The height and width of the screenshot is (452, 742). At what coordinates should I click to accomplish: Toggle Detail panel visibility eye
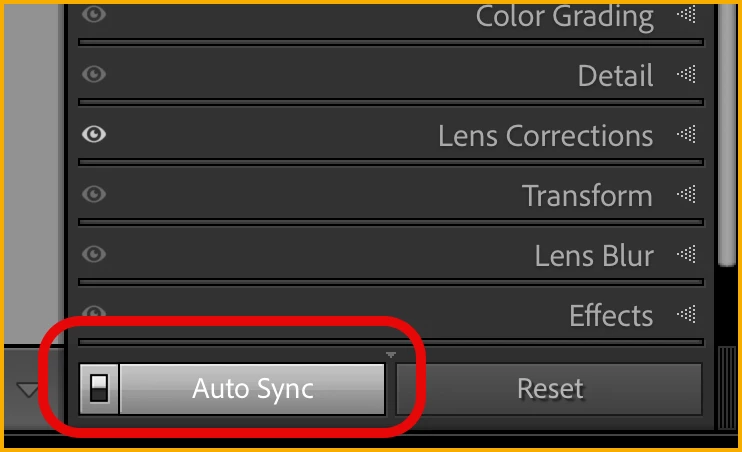point(94,74)
